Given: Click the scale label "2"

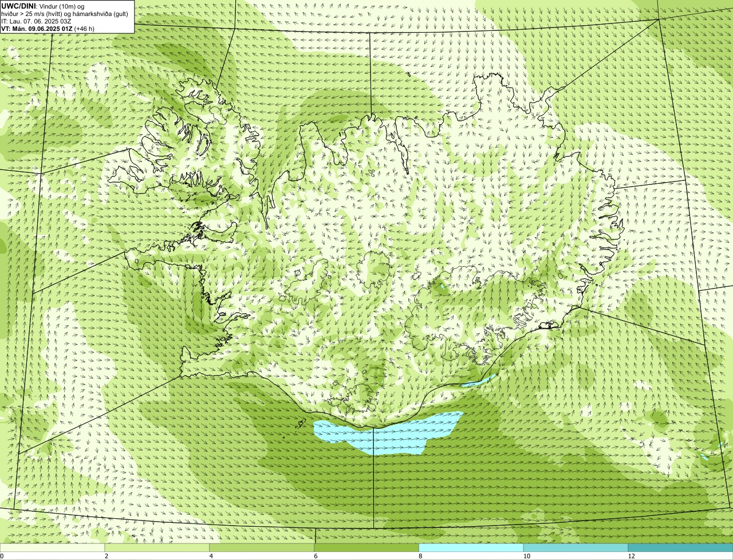Looking at the screenshot, I should pyautogui.click(x=107, y=556).
